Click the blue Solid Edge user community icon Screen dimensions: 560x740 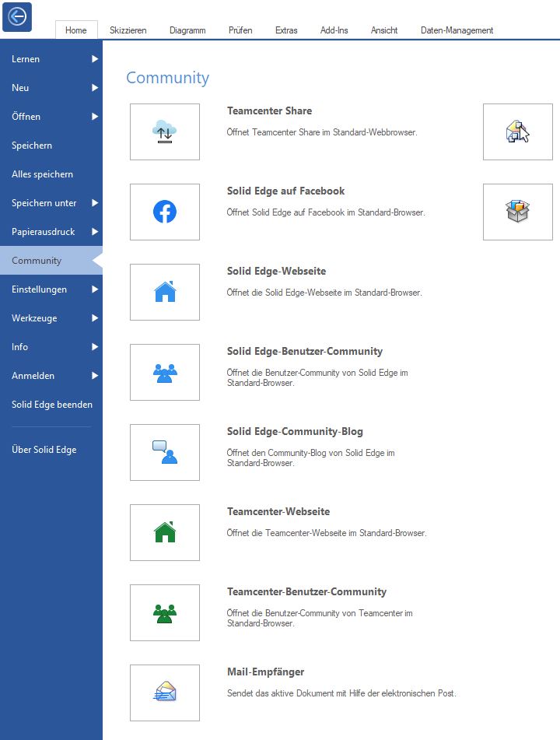(165, 373)
